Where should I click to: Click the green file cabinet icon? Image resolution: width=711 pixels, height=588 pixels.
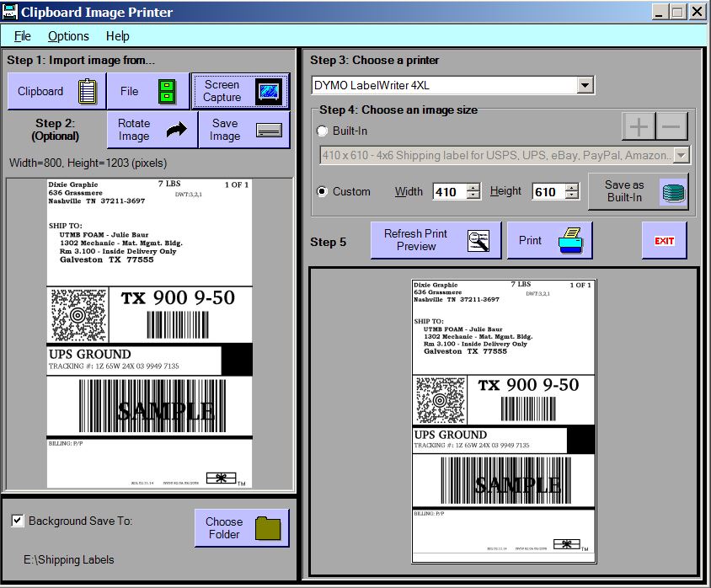tap(167, 91)
